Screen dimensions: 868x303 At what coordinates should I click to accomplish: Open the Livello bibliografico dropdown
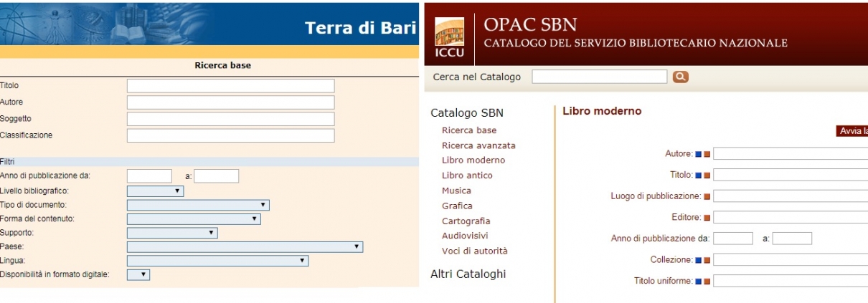155,191
